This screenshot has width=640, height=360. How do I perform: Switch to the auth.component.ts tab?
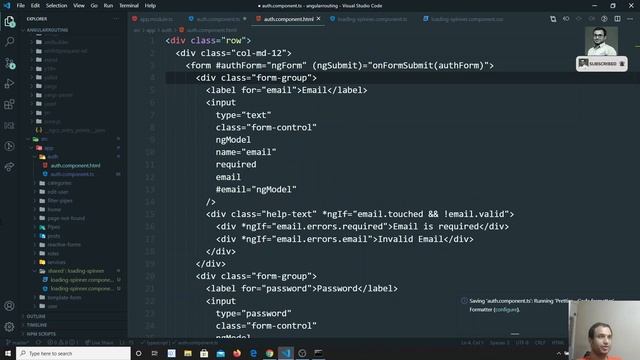(x=218, y=19)
